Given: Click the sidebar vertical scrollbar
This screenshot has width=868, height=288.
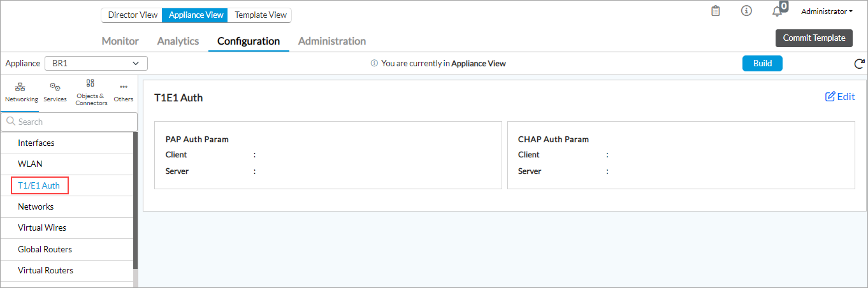Looking at the screenshot, I should click(x=135, y=201).
